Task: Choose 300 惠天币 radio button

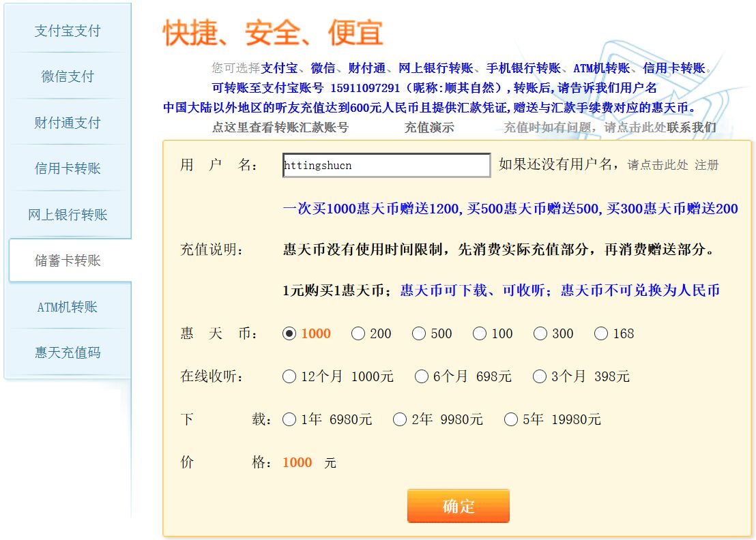Action: coord(540,333)
